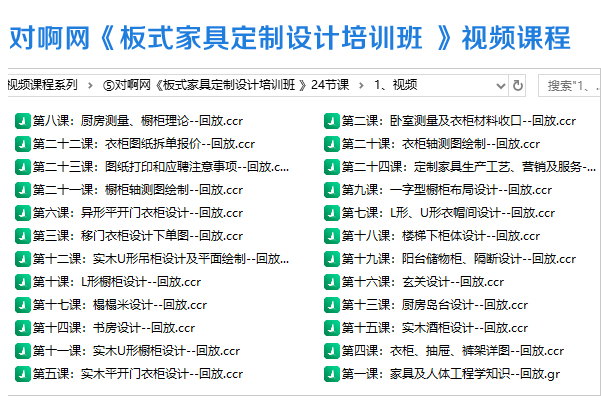Click in the search box at top right

pyautogui.click(x=567, y=85)
